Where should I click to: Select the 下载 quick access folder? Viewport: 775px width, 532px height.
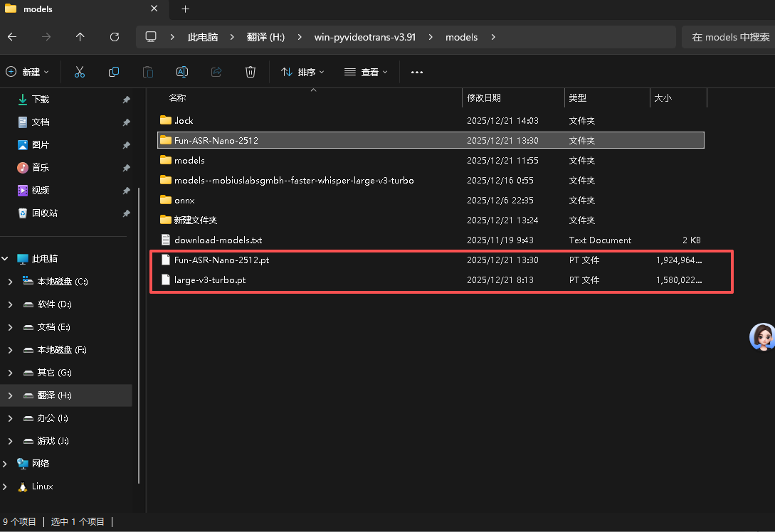point(41,100)
